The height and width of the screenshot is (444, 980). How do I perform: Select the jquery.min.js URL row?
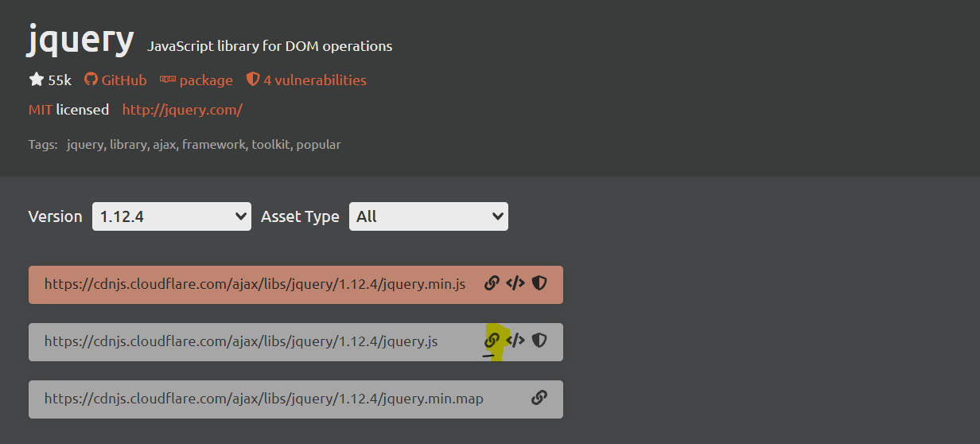pos(296,285)
